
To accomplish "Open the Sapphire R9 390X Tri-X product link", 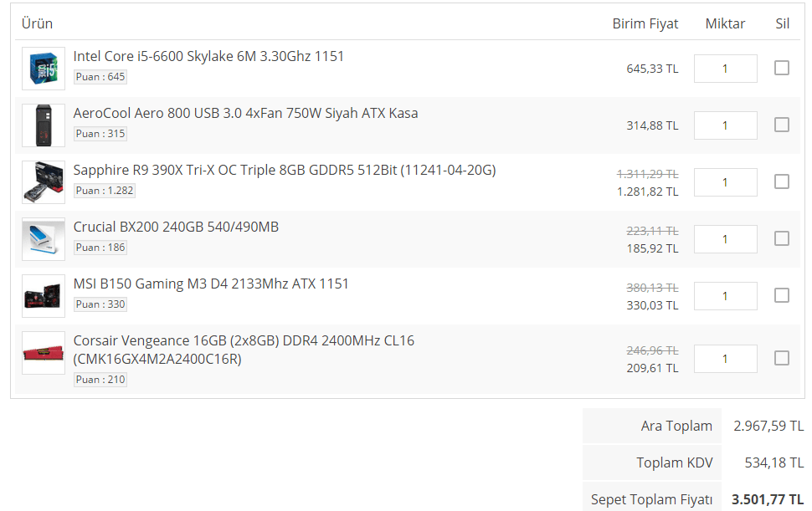I will point(285,170).
